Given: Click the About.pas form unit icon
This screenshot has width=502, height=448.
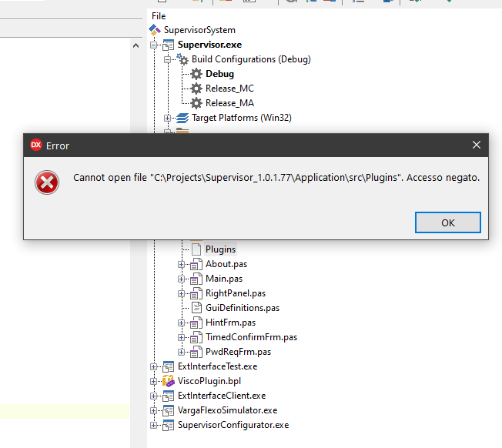Looking at the screenshot, I should (x=196, y=264).
